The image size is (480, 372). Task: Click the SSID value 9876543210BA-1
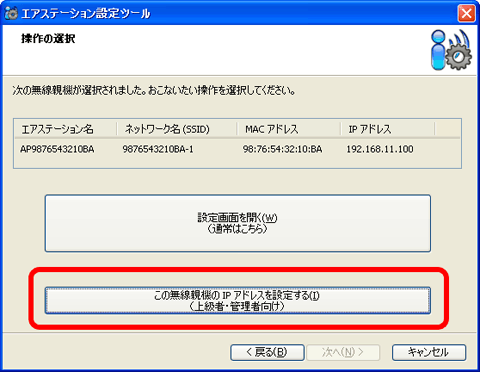point(158,149)
